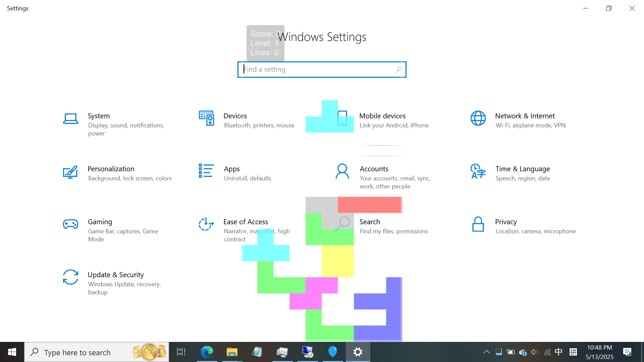Click the Mobile devices heading

pyautogui.click(x=382, y=116)
